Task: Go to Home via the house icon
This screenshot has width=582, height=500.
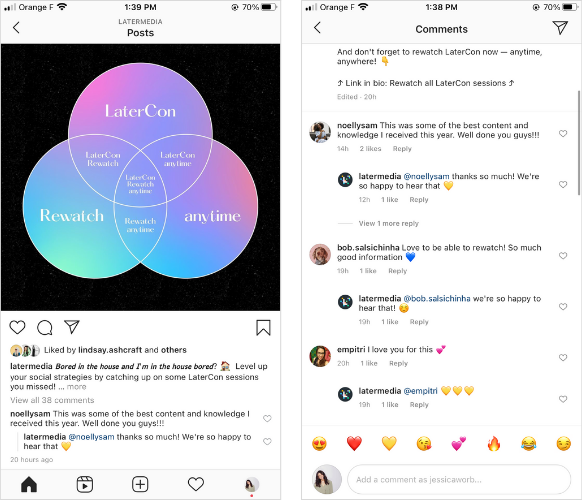Action: click(x=29, y=484)
